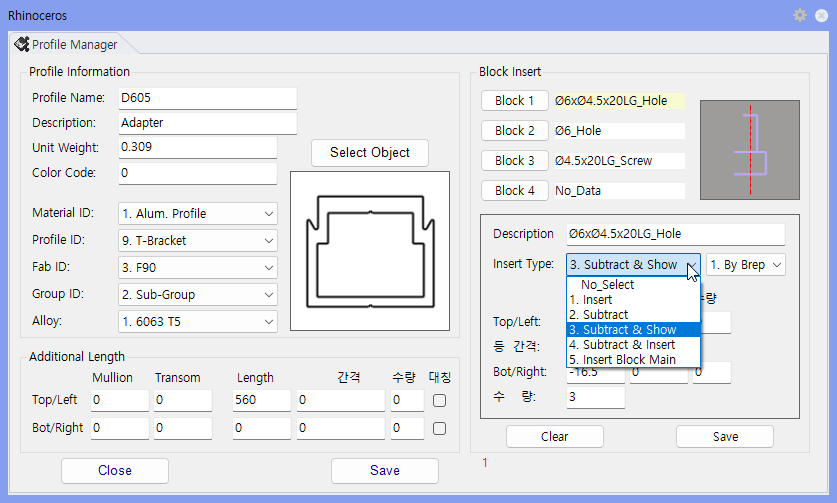Click the Unit Weight field 0.309

tap(198, 147)
